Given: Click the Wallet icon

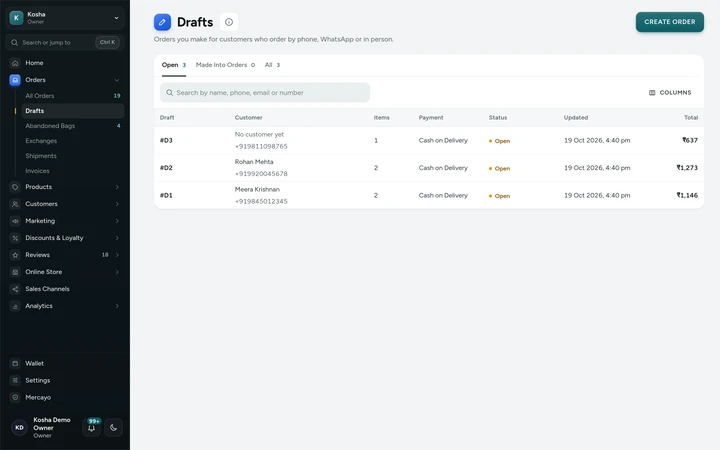Looking at the screenshot, I should pos(15,363).
